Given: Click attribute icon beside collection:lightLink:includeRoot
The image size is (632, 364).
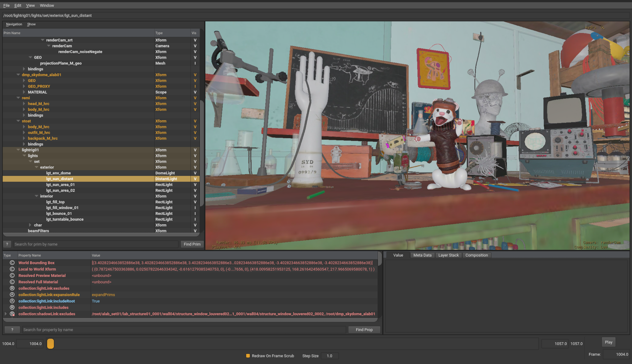Looking at the screenshot, I should click(x=12, y=301).
